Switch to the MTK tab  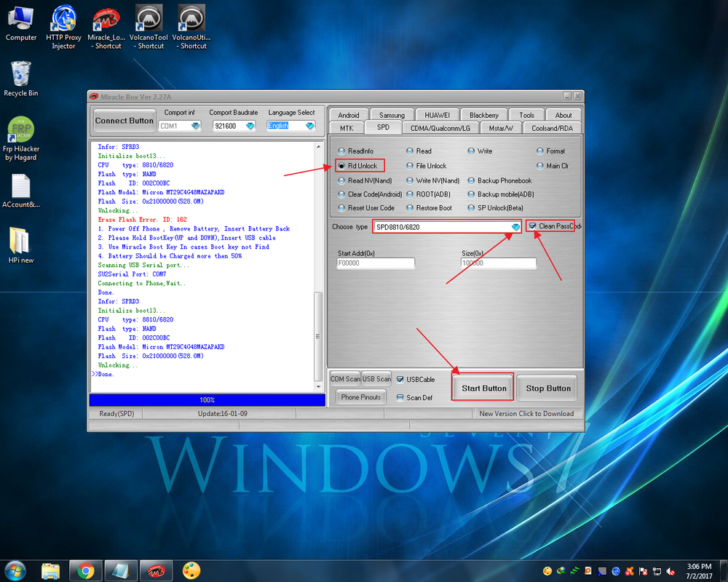click(x=347, y=128)
